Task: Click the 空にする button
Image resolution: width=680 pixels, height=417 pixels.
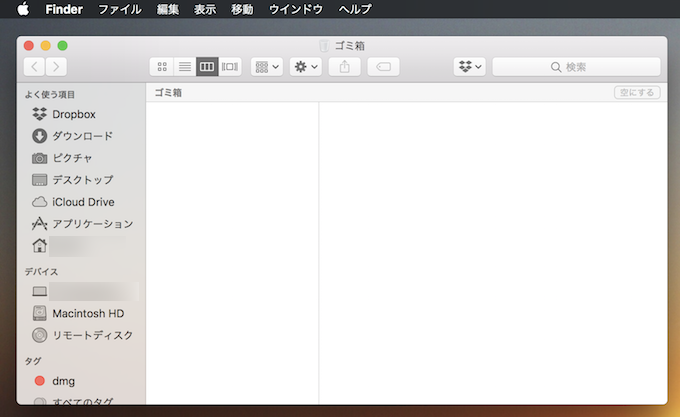Action: click(x=637, y=92)
